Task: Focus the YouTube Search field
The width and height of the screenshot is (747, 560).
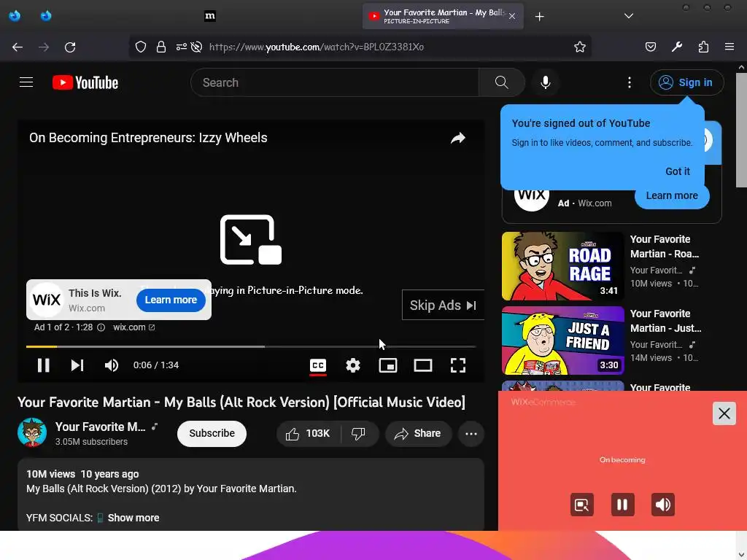Action: tap(334, 82)
